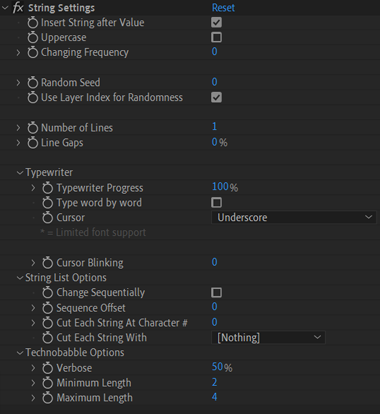The width and height of the screenshot is (380, 414).
Task: Expand the Line Gaps slider control
Action: 18,143
